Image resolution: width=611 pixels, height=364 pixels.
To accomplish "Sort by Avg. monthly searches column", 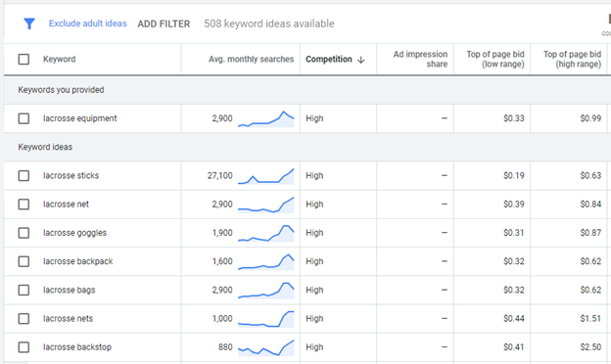I will 251,59.
